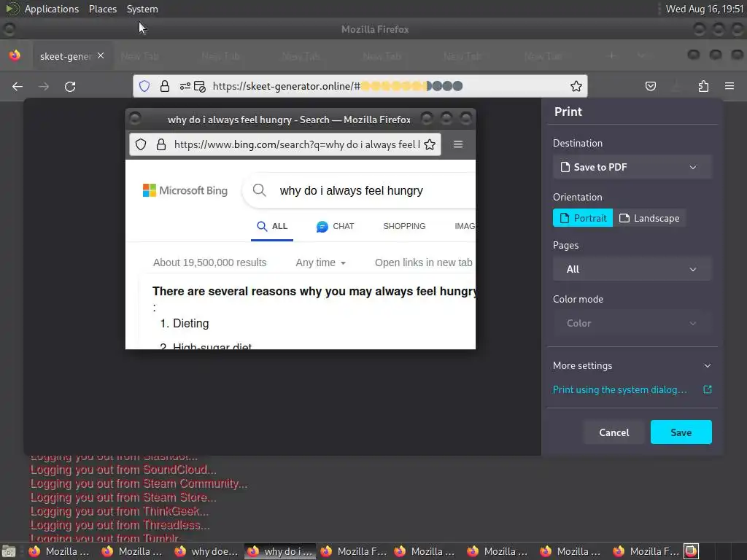Click the clock showing Wed Aug 16
The width and height of the screenshot is (747, 560).
pos(704,9)
